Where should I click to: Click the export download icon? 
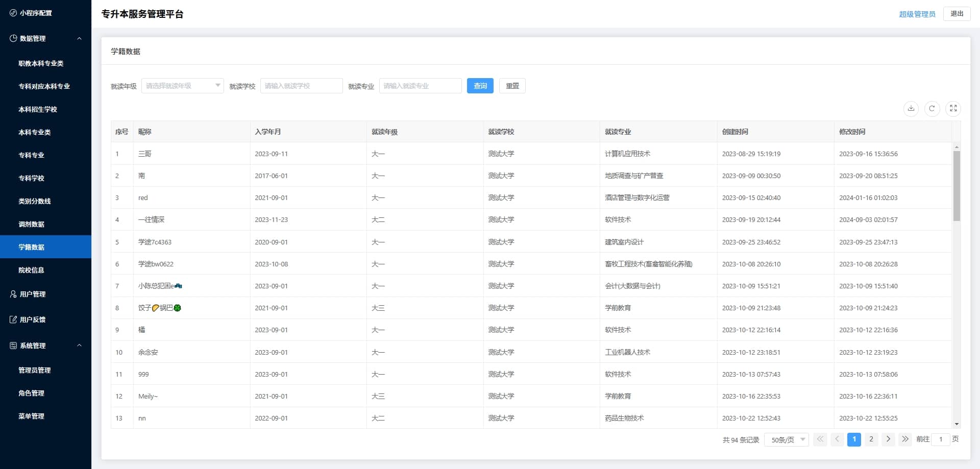[x=911, y=108]
